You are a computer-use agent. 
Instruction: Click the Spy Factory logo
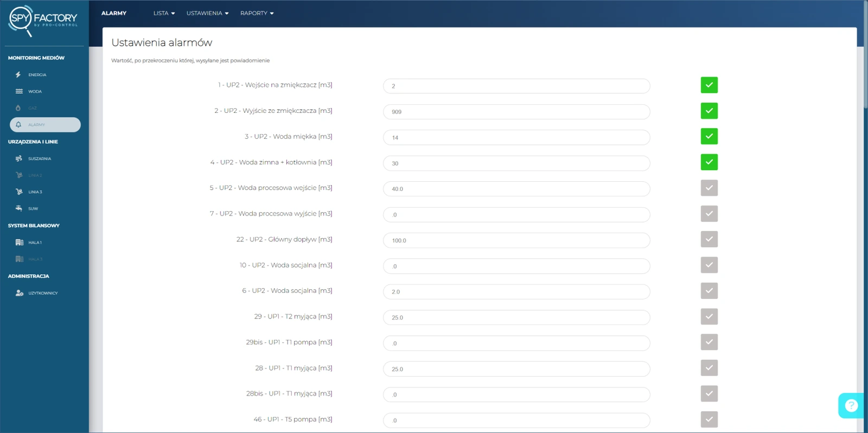(43, 20)
